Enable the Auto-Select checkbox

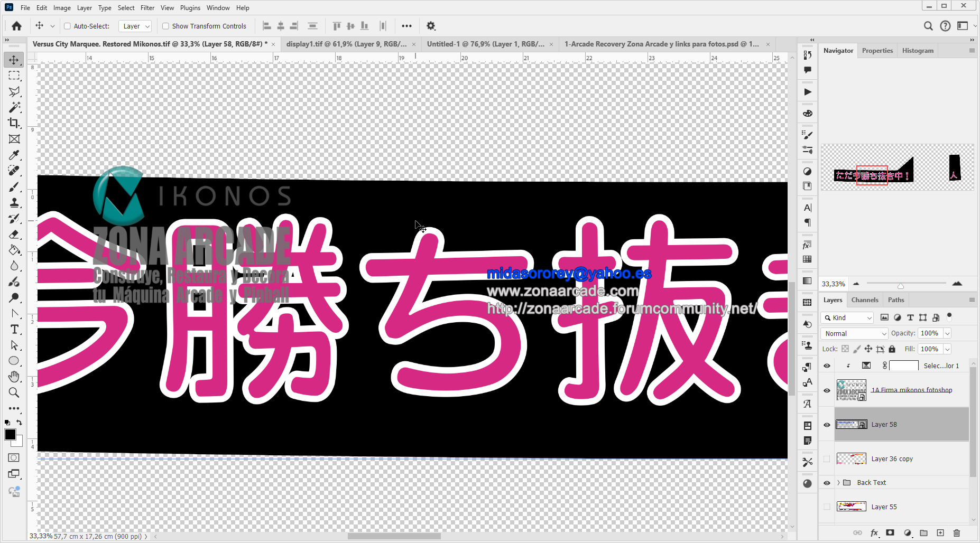(x=67, y=26)
